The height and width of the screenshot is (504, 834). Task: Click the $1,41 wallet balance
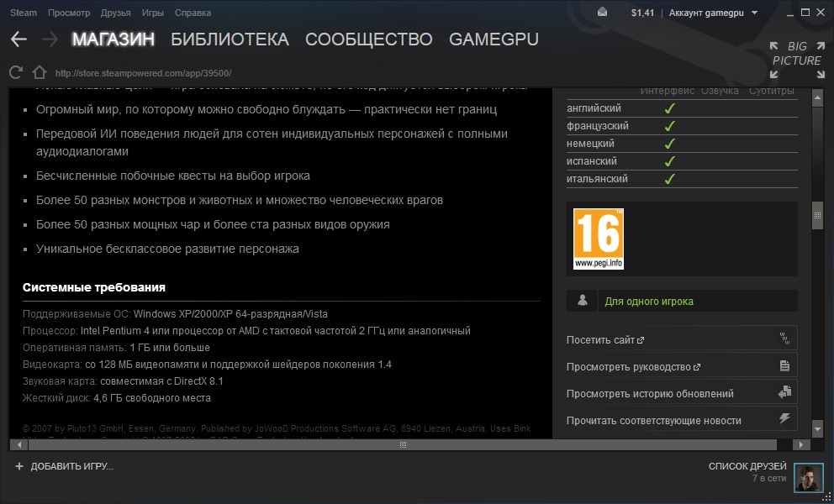(642, 13)
